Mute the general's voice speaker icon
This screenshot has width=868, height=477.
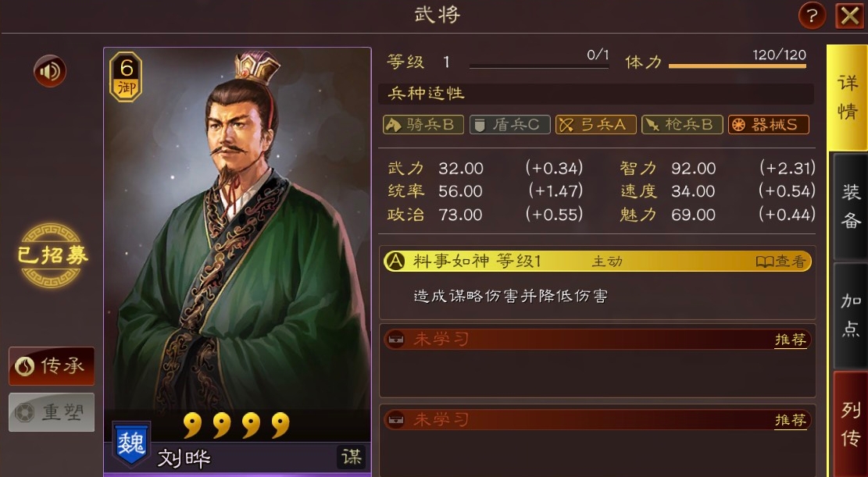coord(50,71)
